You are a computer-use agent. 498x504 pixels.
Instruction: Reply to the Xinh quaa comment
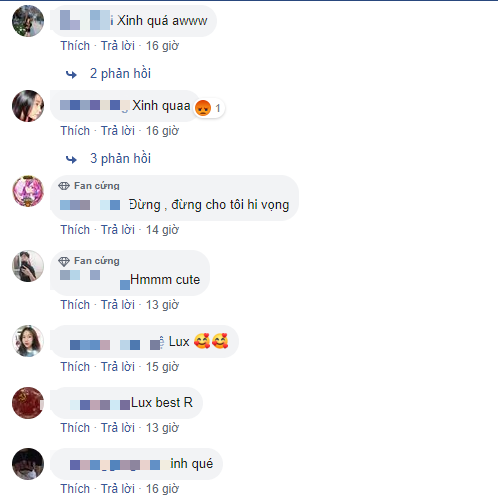tap(118, 131)
